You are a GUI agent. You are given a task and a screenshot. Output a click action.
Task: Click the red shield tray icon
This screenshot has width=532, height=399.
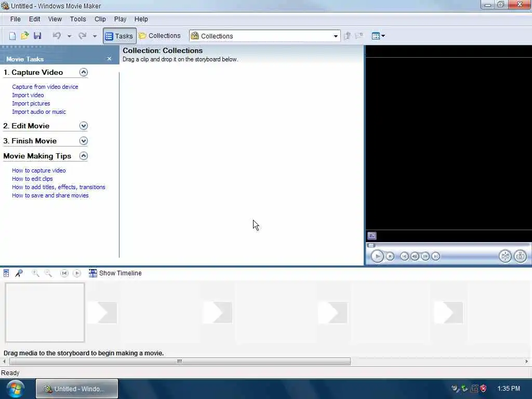click(x=484, y=389)
